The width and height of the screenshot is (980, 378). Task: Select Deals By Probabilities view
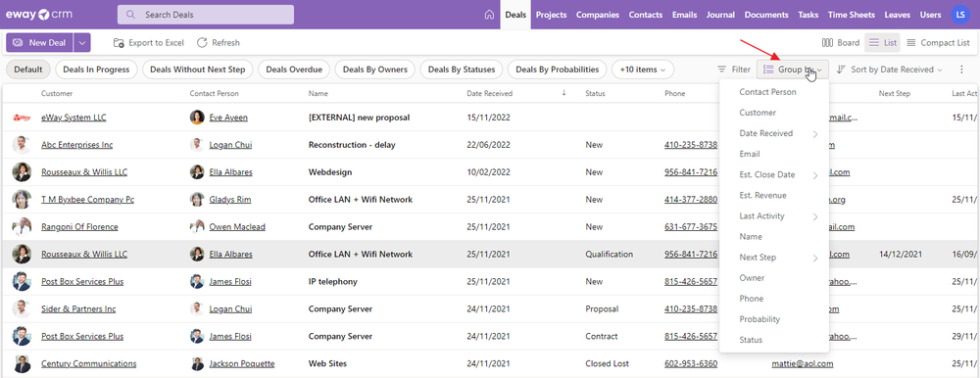click(x=558, y=70)
